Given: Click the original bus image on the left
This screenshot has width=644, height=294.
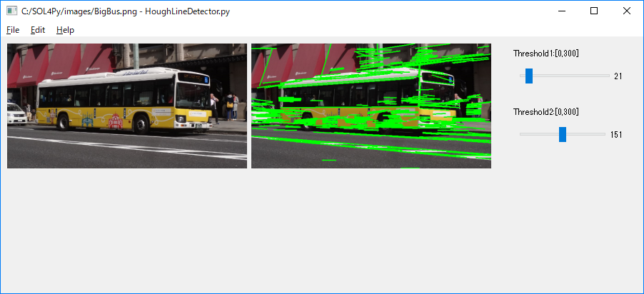Looking at the screenshot, I should coord(127,106).
